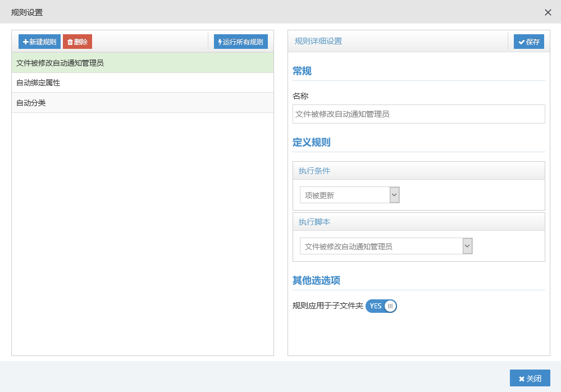Click the red 删除 trash button
Image resolution: width=561 pixels, height=392 pixels.
pyautogui.click(x=77, y=42)
